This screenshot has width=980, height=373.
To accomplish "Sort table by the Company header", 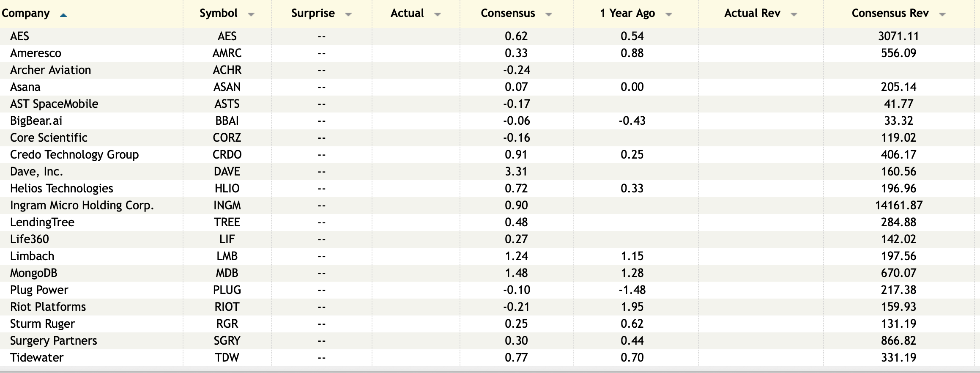I will pyautogui.click(x=26, y=14).
